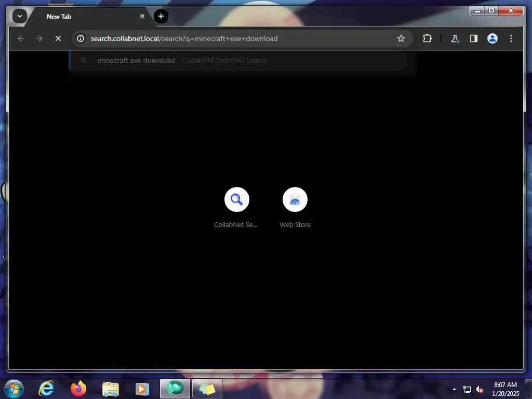Open the Windows Start menu
This screenshot has width=532, height=399.
pyautogui.click(x=14, y=389)
